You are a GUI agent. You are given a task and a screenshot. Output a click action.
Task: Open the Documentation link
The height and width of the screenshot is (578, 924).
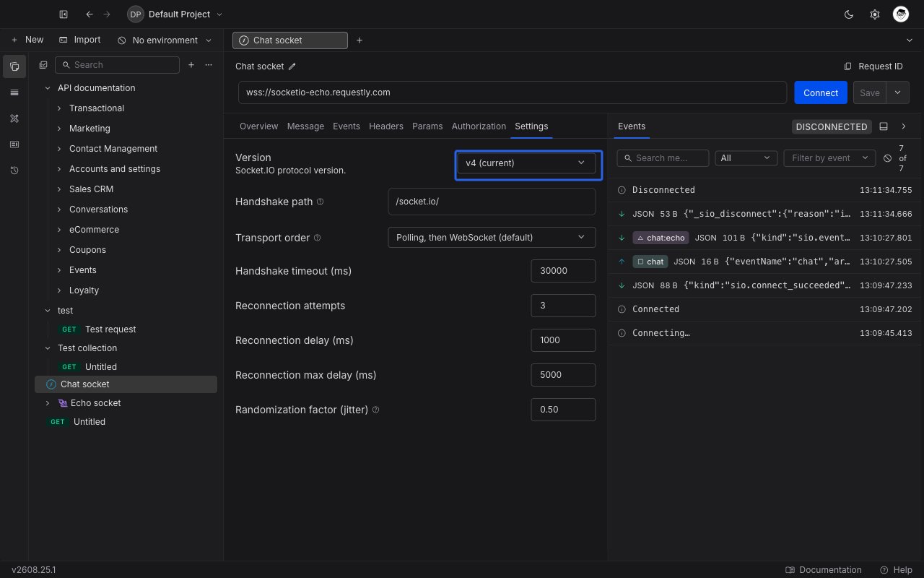click(824, 570)
